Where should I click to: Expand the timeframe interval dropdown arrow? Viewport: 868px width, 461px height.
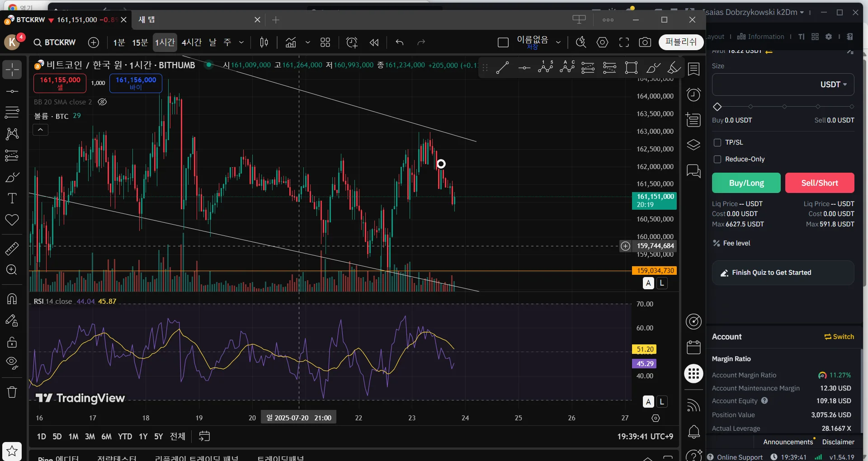pos(241,42)
